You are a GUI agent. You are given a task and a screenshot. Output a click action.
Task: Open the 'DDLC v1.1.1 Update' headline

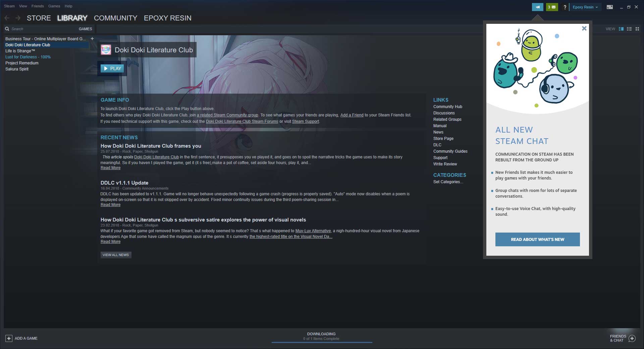click(124, 183)
